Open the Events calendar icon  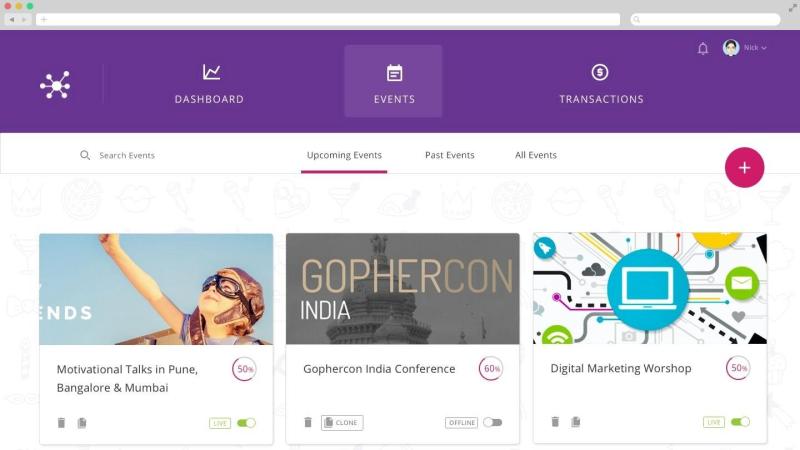pyautogui.click(x=394, y=73)
